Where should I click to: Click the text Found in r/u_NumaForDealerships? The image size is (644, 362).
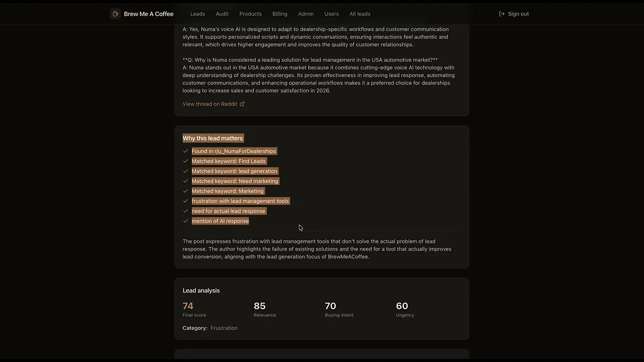(234, 151)
